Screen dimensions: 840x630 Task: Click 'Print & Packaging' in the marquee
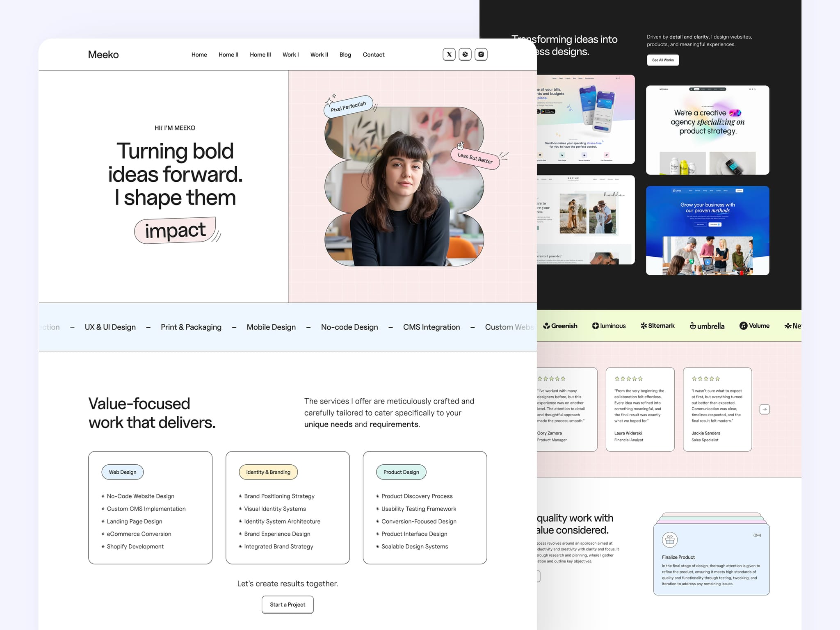click(x=191, y=327)
